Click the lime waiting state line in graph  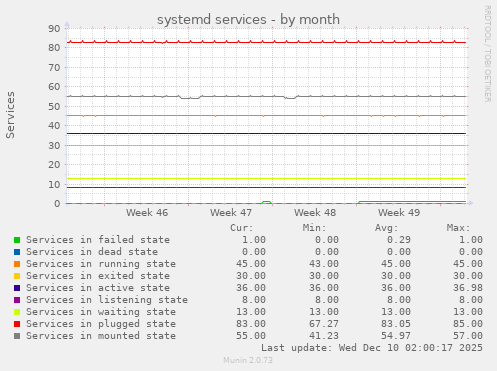(267, 178)
